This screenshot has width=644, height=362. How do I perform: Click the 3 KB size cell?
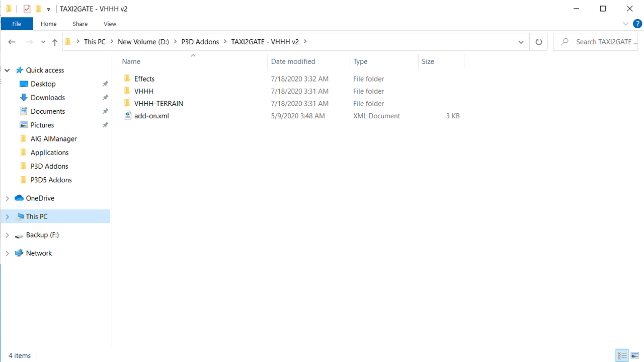[453, 116]
